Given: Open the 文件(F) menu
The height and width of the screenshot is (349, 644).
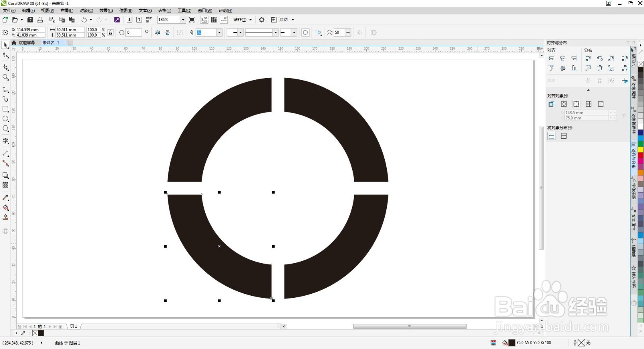Looking at the screenshot, I should click(x=9, y=10).
